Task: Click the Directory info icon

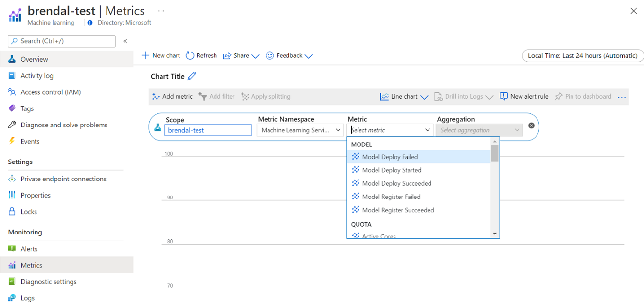Action: point(91,23)
